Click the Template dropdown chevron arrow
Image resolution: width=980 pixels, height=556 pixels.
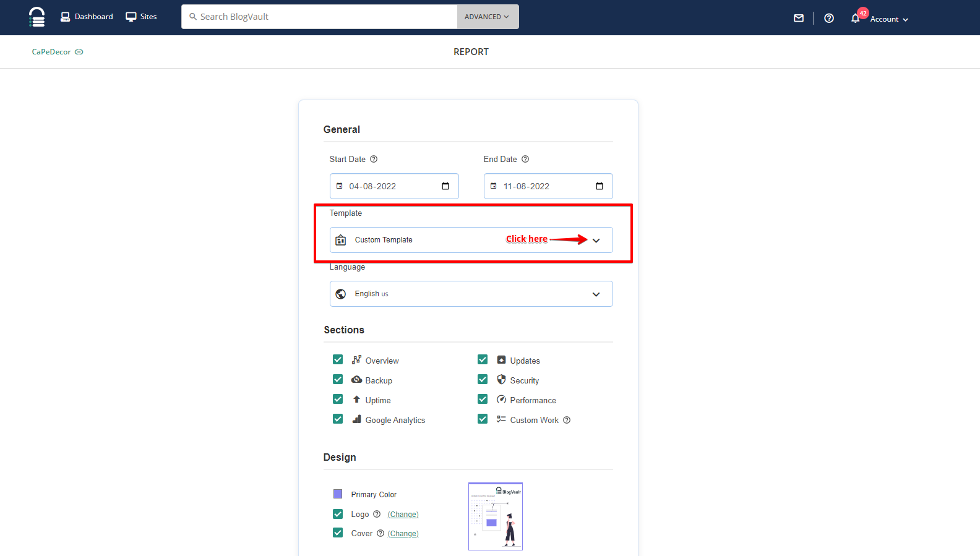coord(596,241)
